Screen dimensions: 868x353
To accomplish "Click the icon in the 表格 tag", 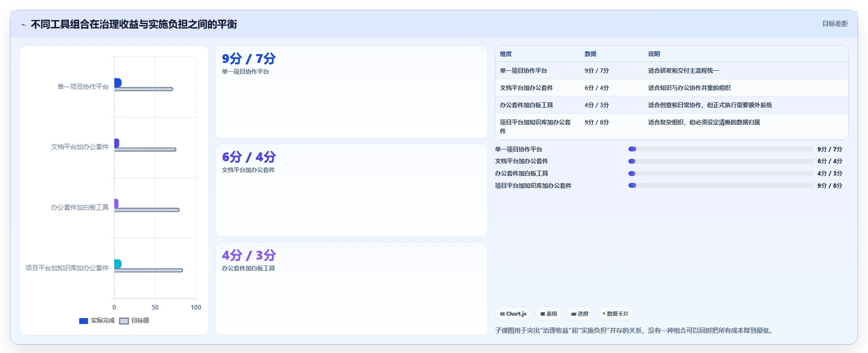I will tap(542, 314).
